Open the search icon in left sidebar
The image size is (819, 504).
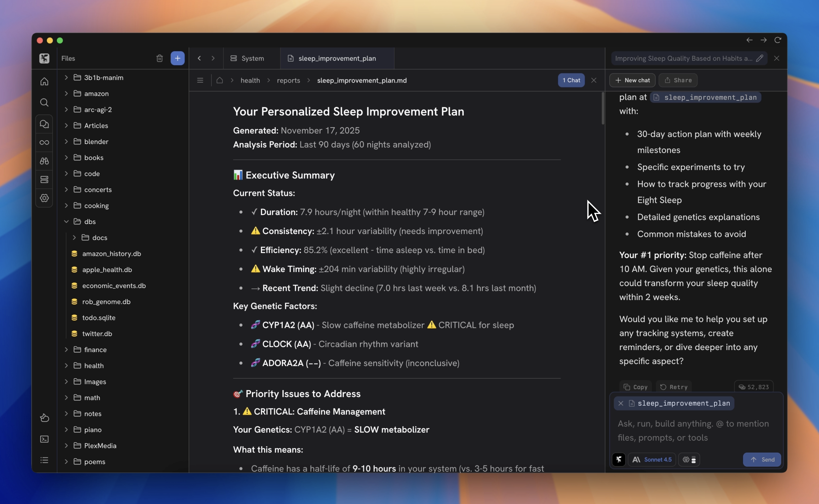[x=44, y=102]
